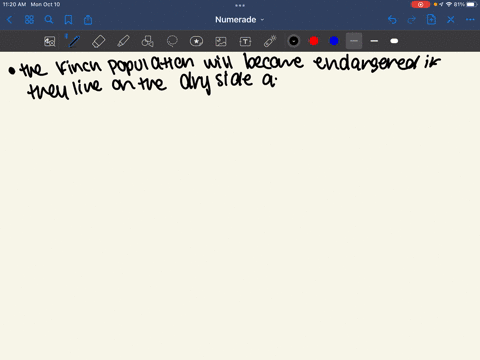Image resolution: width=480 pixels, height=360 pixels.
Task: Close the editing toolbar with the X icon
Action: click(x=451, y=20)
